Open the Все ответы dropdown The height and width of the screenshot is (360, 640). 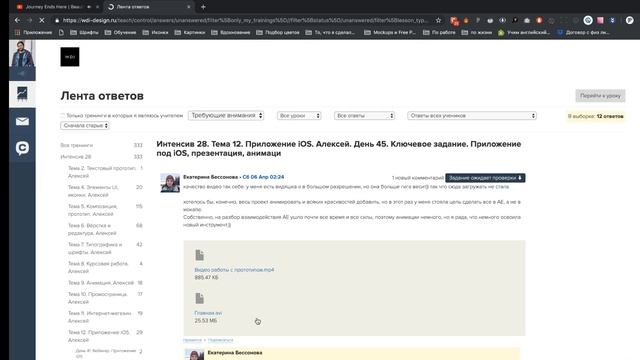[x=364, y=116]
